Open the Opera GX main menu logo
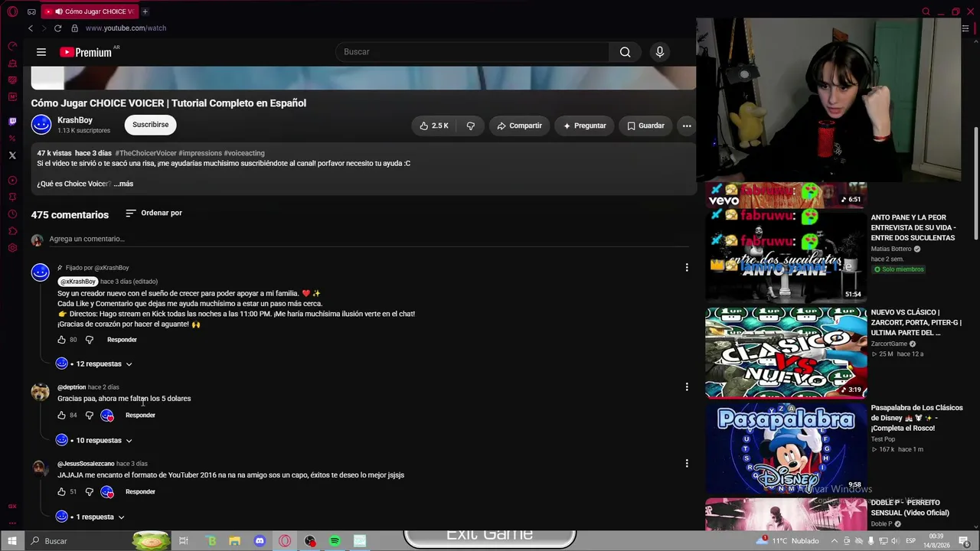The image size is (980, 551). click(12, 11)
